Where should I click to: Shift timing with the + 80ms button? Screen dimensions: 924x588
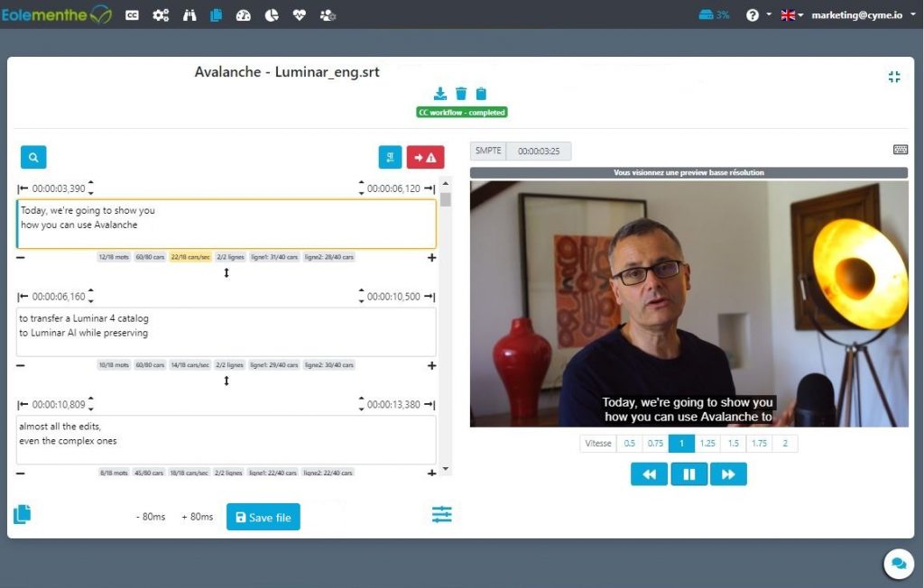coord(197,517)
